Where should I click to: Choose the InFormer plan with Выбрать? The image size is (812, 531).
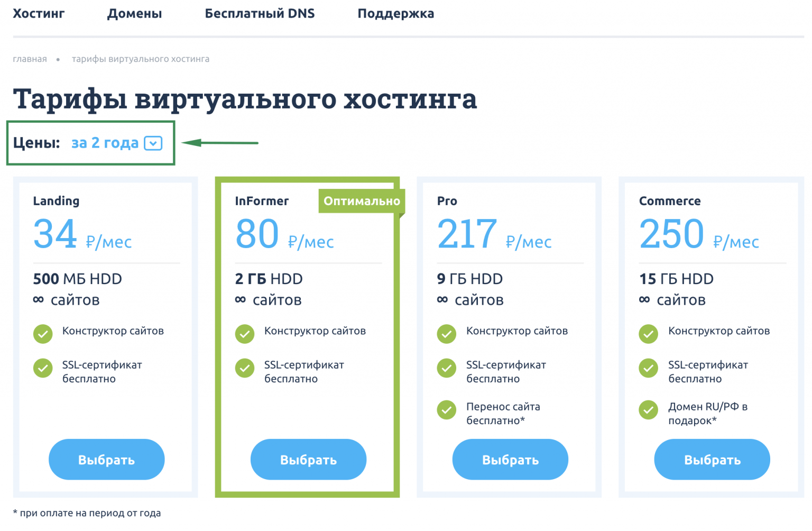click(x=308, y=459)
